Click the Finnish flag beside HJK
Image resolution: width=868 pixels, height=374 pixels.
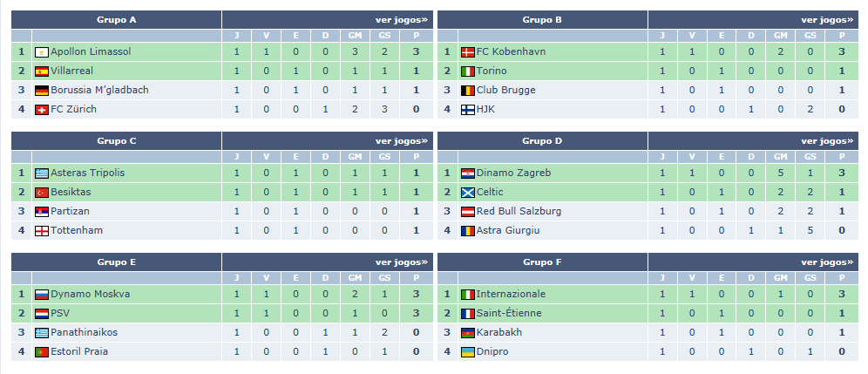click(x=467, y=110)
